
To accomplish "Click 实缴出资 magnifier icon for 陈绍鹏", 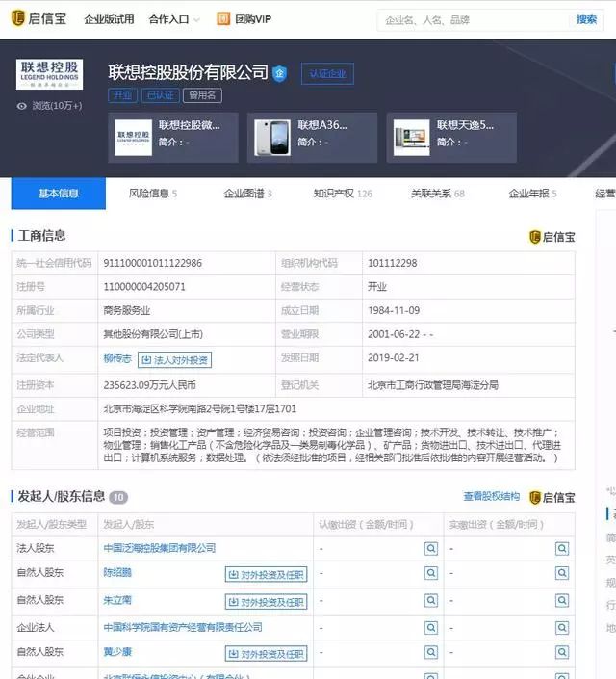I will 562,573.
